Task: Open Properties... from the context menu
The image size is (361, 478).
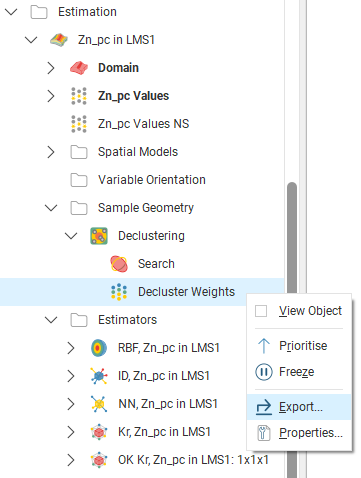Action: click(299, 433)
